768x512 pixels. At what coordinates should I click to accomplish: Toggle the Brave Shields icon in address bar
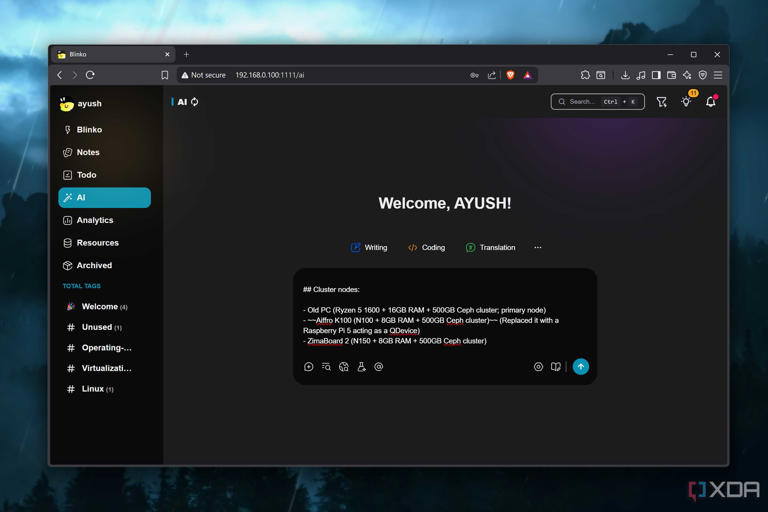[x=510, y=75]
